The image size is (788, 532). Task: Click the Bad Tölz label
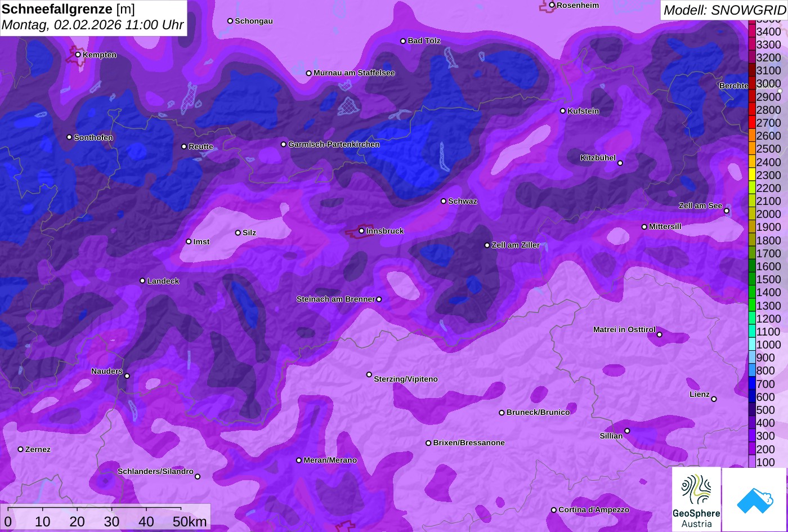[x=424, y=41]
